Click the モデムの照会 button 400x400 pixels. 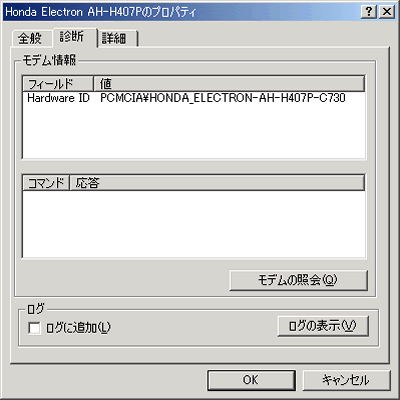click(298, 280)
